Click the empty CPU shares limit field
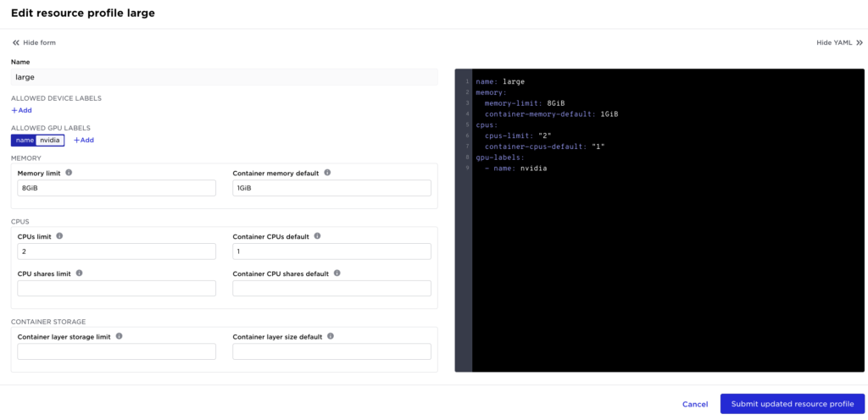Screen dimensions: 868x420 click(116, 289)
